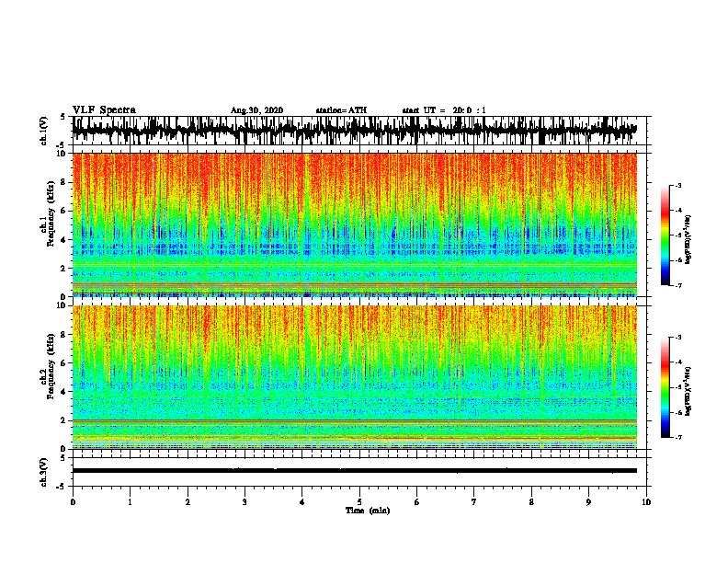Click the "ch.3(V)" axis label
The width and height of the screenshot is (728, 563).
pyautogui.click(x=43, y=472)
